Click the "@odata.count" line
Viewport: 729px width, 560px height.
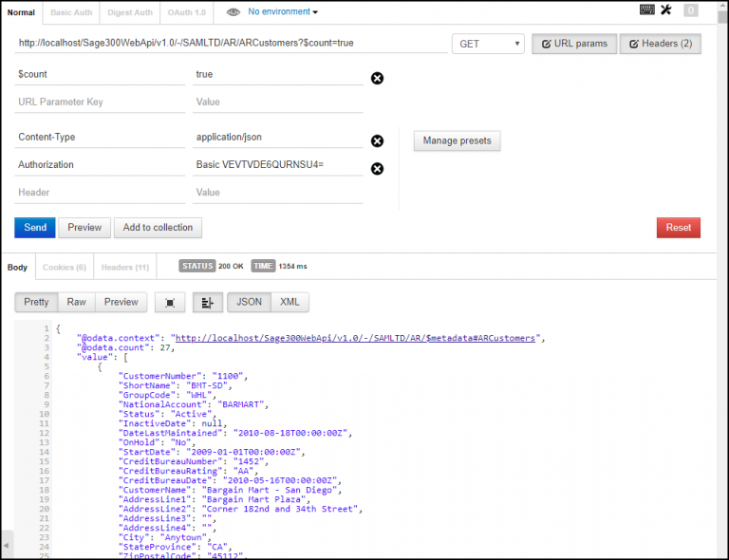tap(125, 347)
